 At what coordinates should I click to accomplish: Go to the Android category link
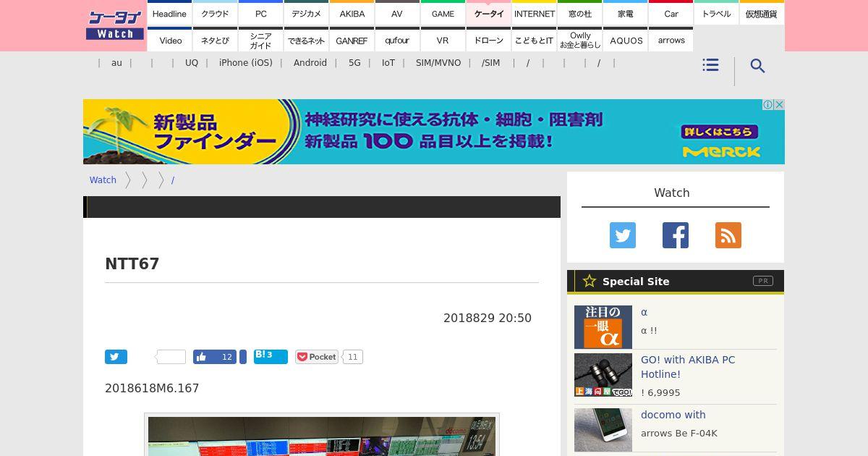tap(310, 63)
